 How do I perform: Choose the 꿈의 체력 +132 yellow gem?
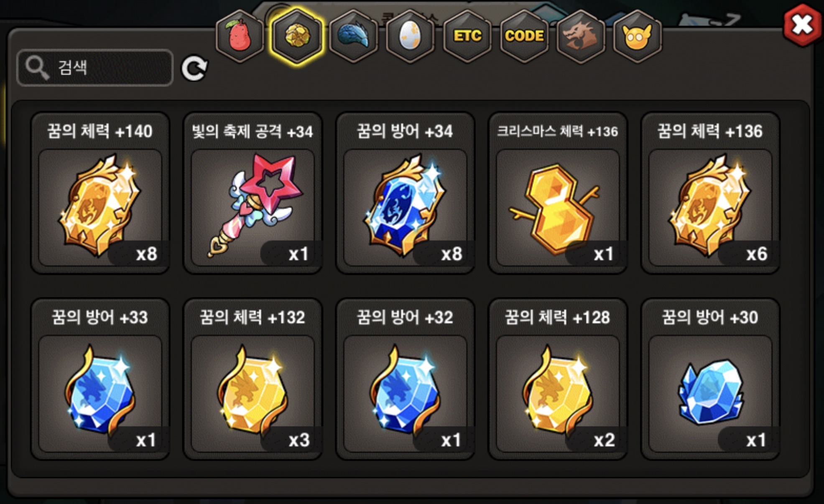(253, 379)
